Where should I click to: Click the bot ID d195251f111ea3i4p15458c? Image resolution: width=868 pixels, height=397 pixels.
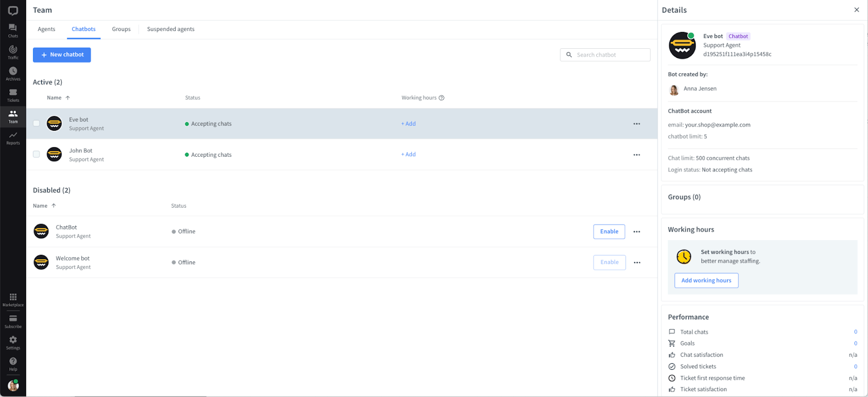point(737,54)
